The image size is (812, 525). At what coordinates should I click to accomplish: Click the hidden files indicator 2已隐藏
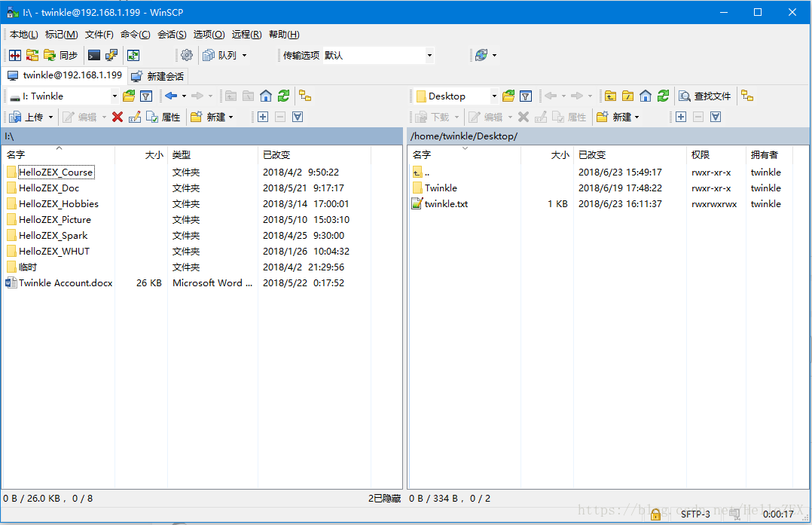[x=385, y=499]
